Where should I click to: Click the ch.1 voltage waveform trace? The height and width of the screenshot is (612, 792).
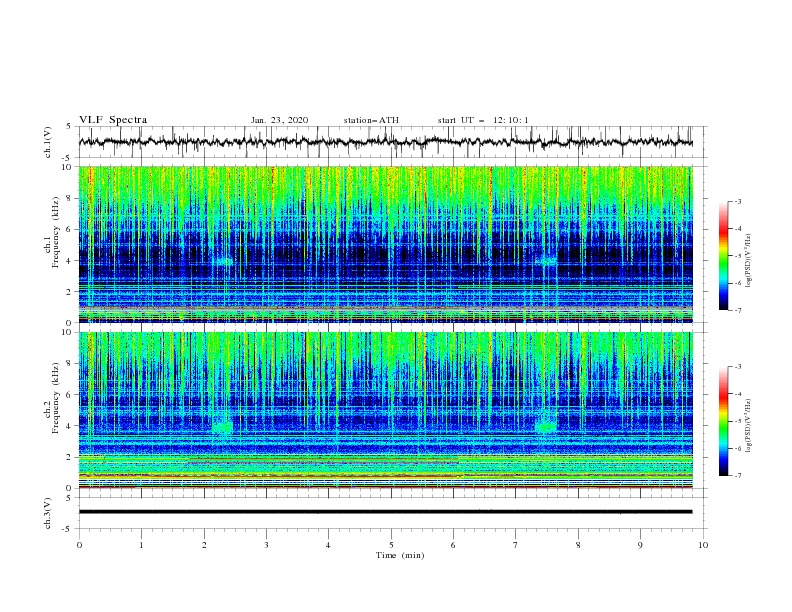tap(385, 142)
